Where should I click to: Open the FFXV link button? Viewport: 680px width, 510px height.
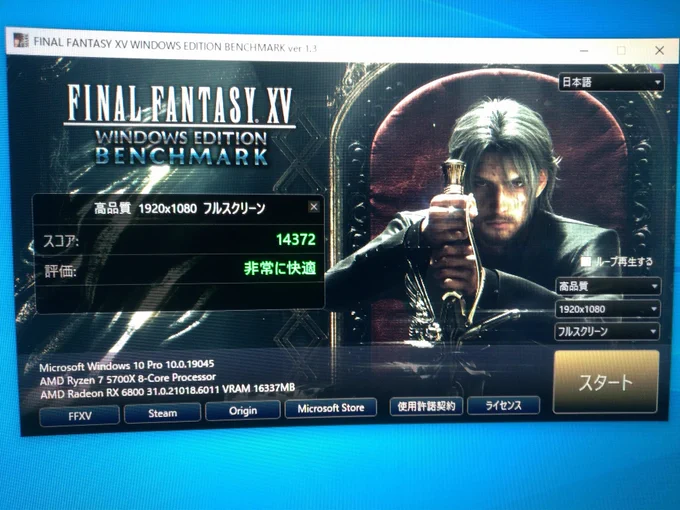tap(79, 416)
